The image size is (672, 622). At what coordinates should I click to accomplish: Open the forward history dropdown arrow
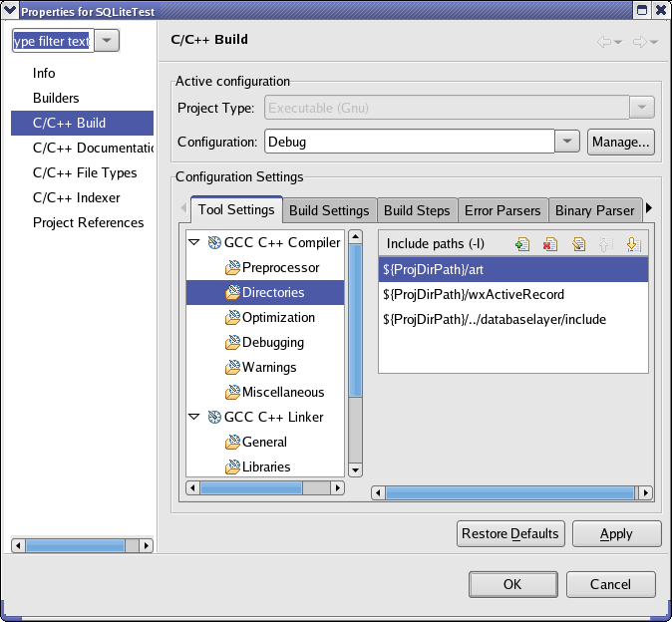pos(654,42)
